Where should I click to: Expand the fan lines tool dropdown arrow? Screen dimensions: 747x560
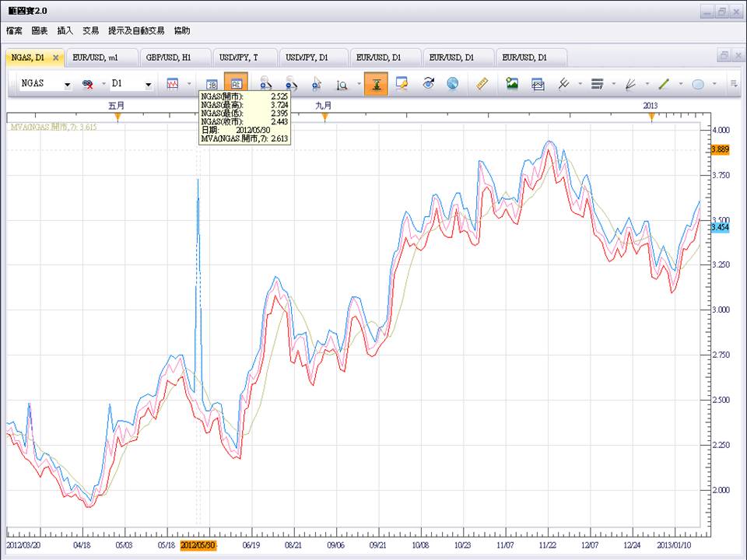pos(647,84)
